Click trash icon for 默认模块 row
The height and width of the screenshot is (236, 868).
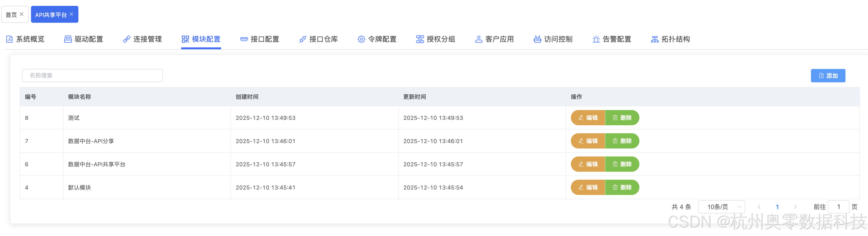point(615,187)
